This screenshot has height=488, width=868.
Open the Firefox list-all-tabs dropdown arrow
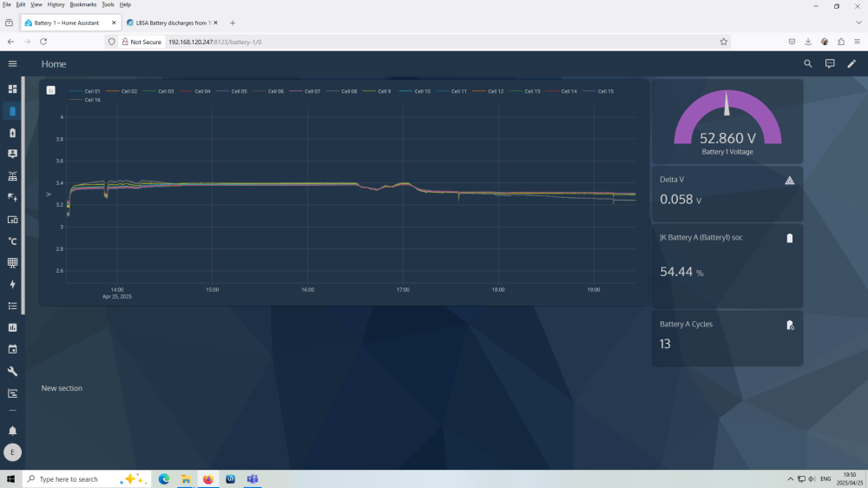tap(858, 23)
